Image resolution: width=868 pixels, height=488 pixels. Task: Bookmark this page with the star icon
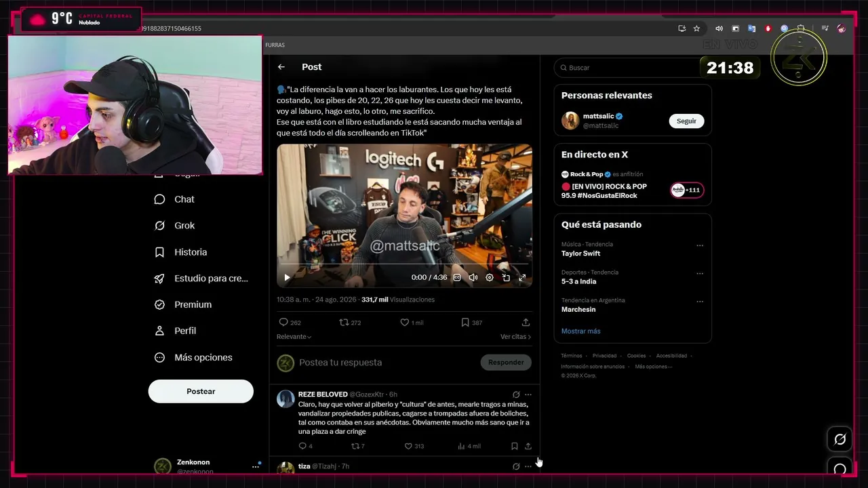(696, 28)
